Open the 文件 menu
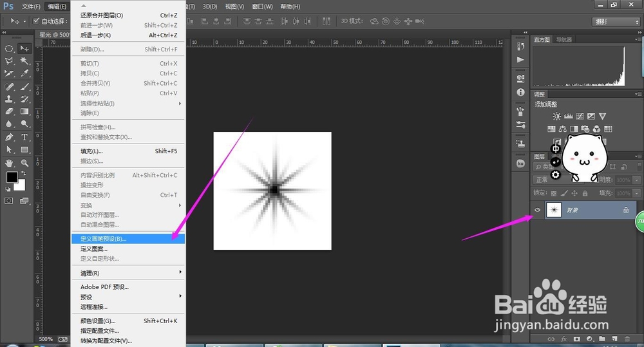This screenshot has height=347, width=644. click(31, 6)
